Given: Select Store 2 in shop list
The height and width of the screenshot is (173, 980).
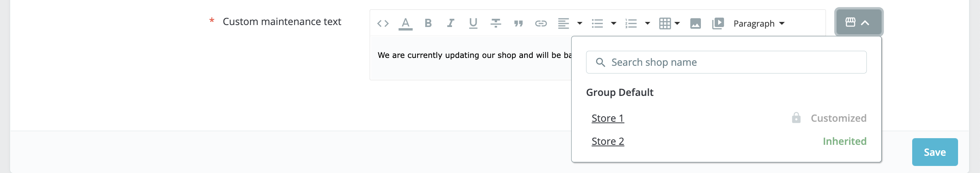Looking at the screenshot, I should [x=608, y=141].
